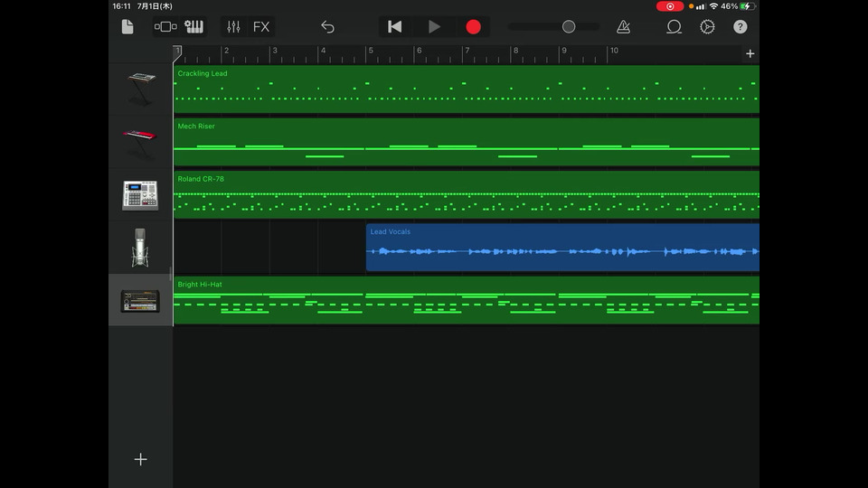Go to beginning of song

(395, 26)
